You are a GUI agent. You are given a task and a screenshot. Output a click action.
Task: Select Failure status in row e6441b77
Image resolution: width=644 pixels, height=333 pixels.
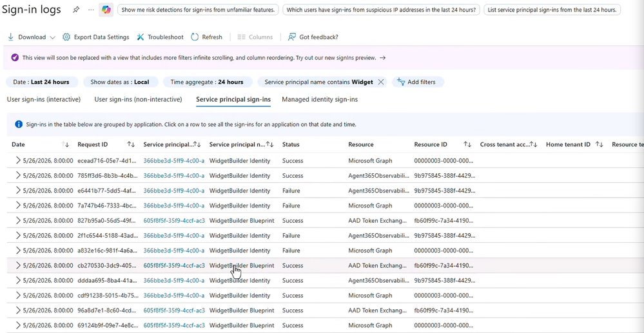291,191
